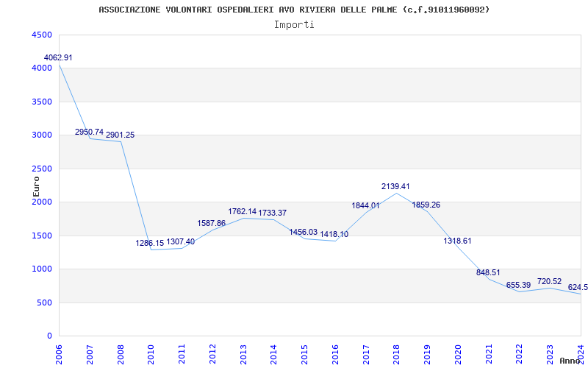This screenshot has width=588, height=368.
Task: Select data label 1733.37
Action: (272, 213)
